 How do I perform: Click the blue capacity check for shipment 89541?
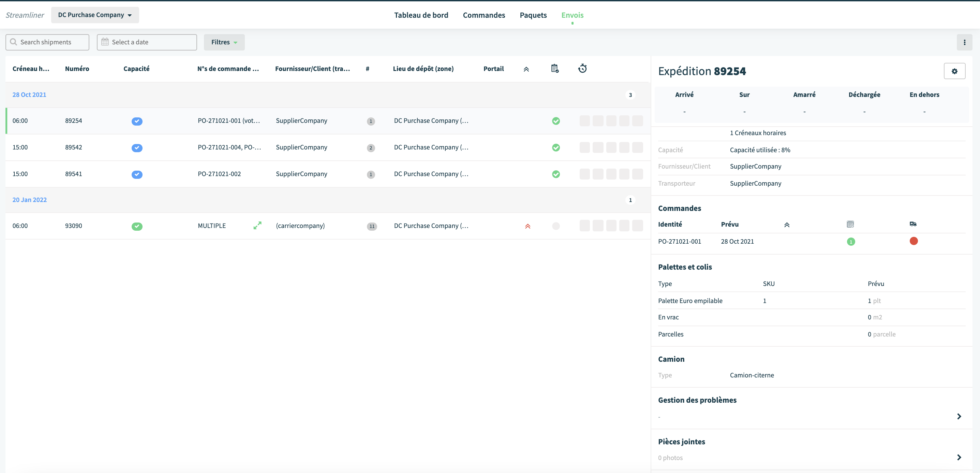pyautogui.click(x=137, y=174)
